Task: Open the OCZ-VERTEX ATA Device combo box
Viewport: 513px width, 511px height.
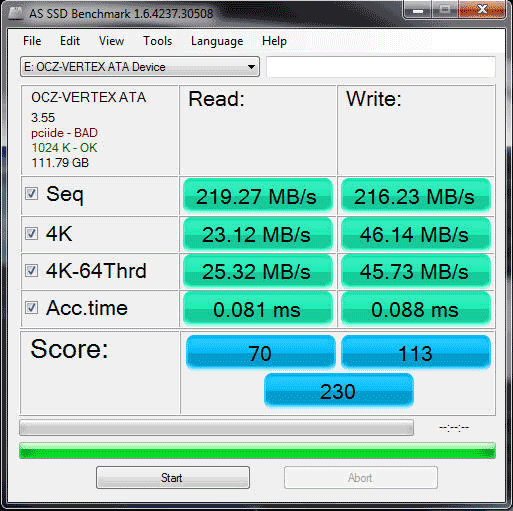Action: [x=140, y=67]
